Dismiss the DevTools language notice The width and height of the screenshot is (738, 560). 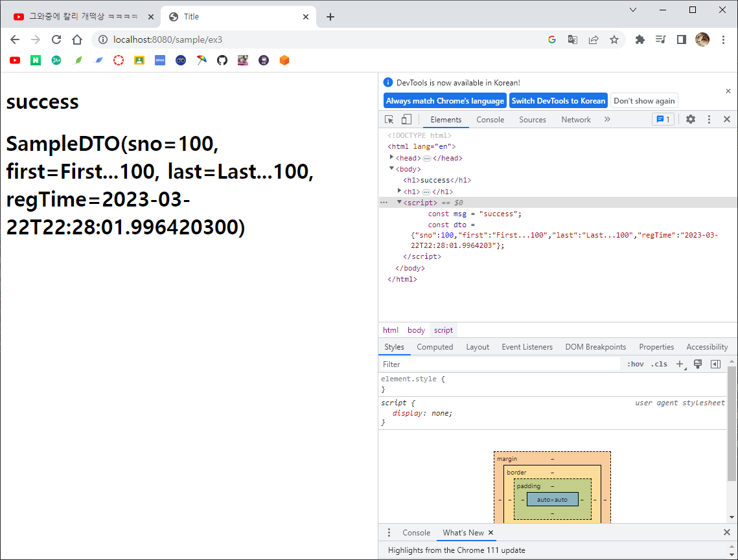(728, 91)
